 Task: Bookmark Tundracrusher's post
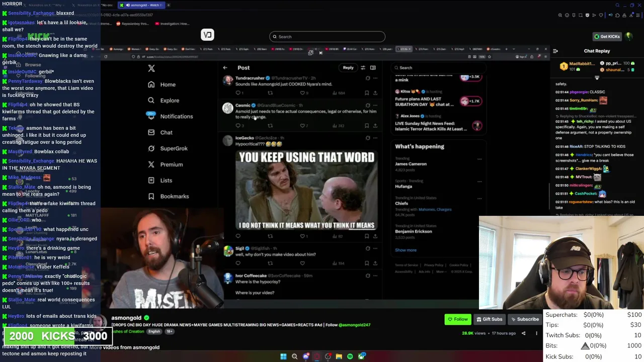click(x=367, y=93)
